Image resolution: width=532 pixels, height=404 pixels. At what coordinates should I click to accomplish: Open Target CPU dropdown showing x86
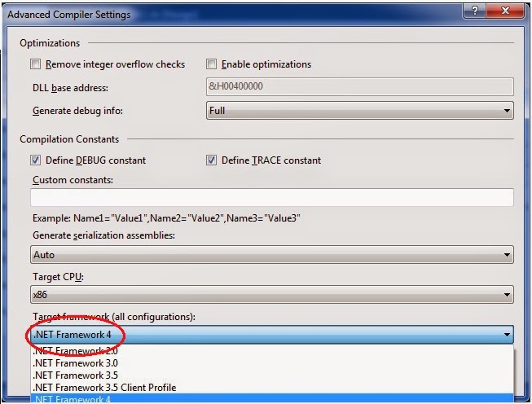tap(272, 294)
